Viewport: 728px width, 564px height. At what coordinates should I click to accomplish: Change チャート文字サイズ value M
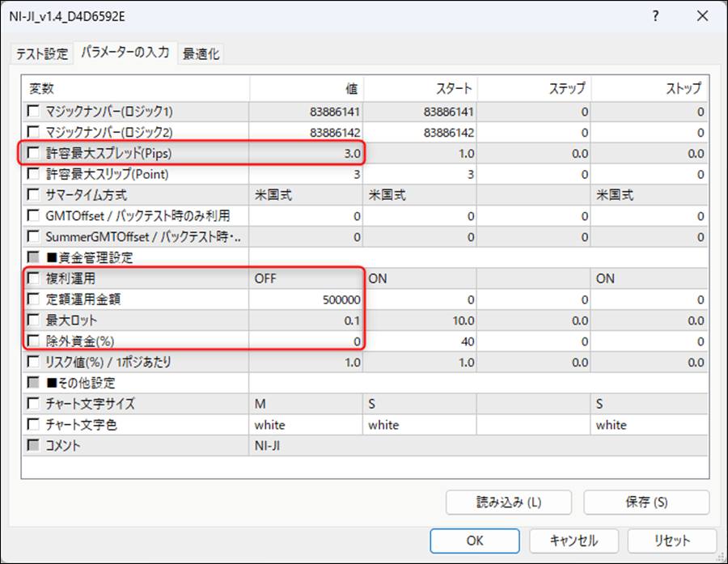(306, 404)
